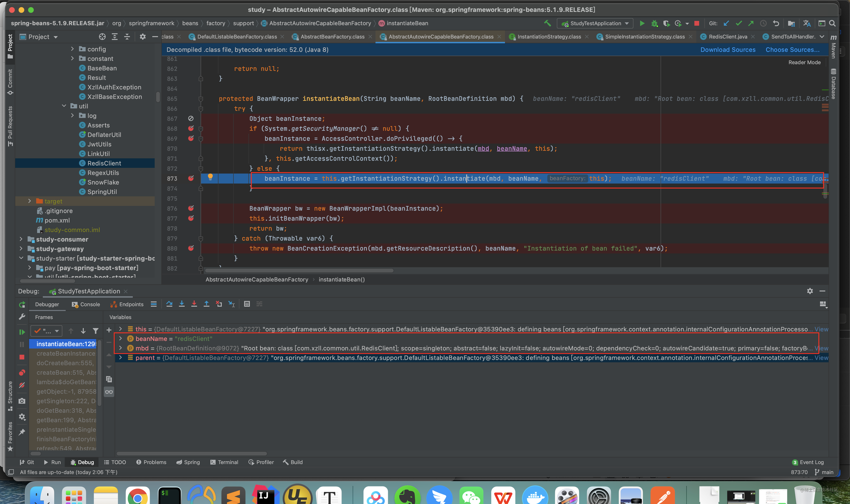Toggle the breakpoint on line 880
The image size is (850, 504).
[x=191, y=248]
